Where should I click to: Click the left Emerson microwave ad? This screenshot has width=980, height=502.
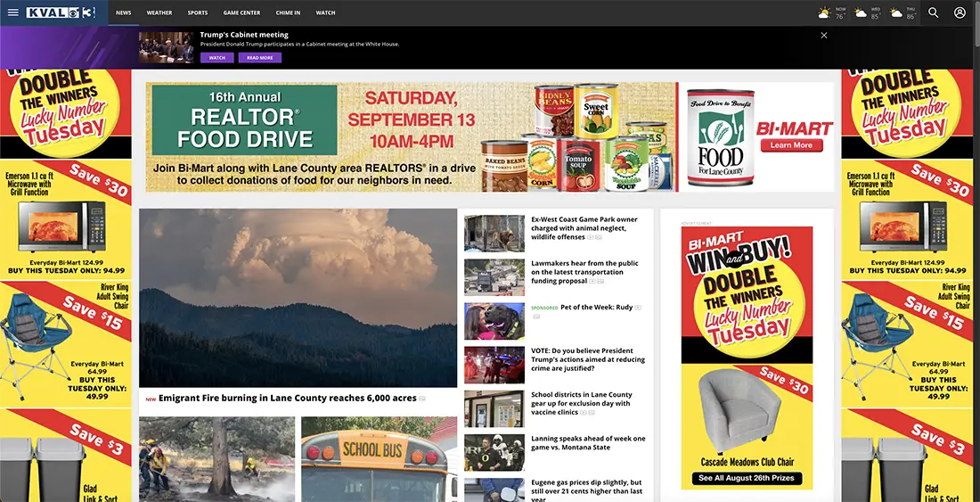pos(66,218)
